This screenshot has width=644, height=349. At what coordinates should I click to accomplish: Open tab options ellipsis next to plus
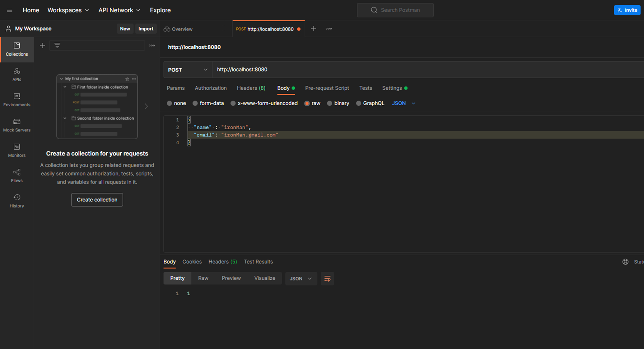click(329, 29)
